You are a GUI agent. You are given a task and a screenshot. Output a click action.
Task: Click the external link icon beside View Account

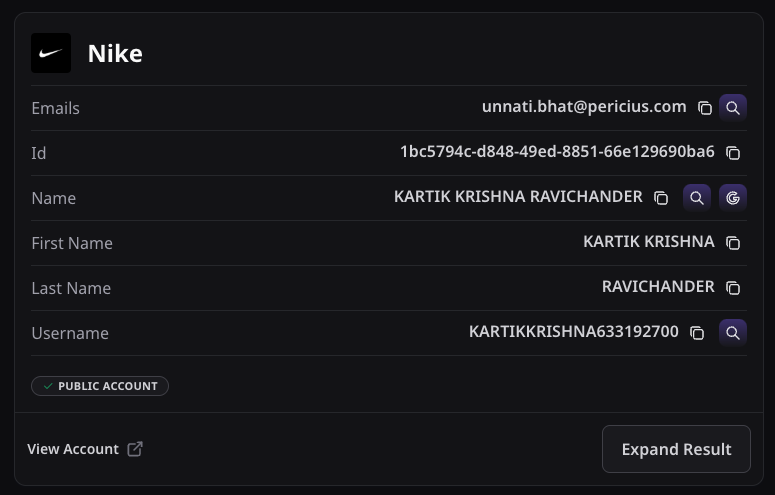(x=135, y=449)
